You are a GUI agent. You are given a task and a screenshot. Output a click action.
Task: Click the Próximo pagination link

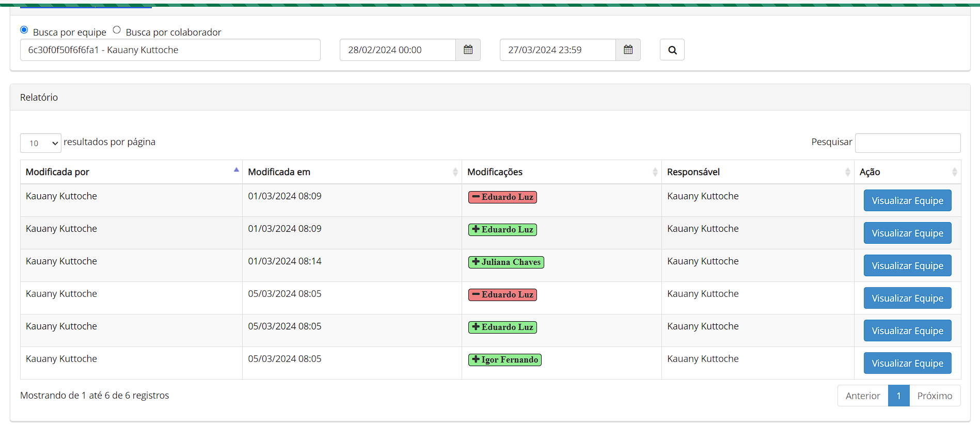[x=935, y=396]
